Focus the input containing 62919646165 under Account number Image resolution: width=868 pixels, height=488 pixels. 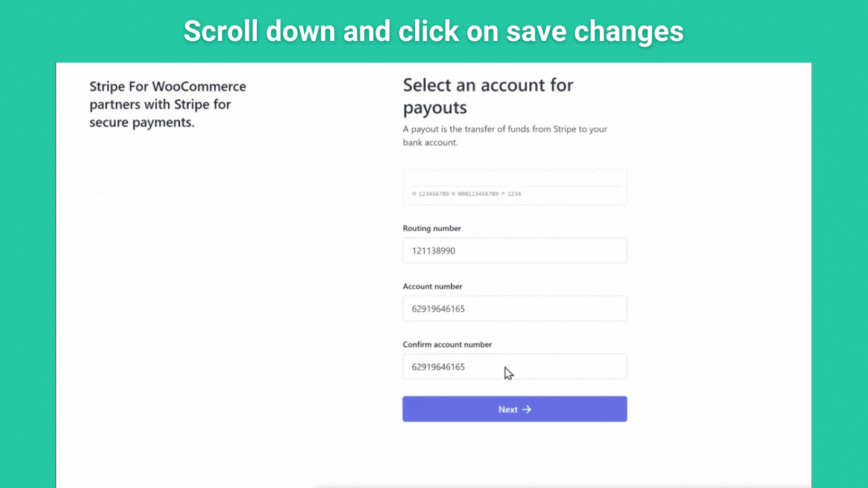pos(515,308)
